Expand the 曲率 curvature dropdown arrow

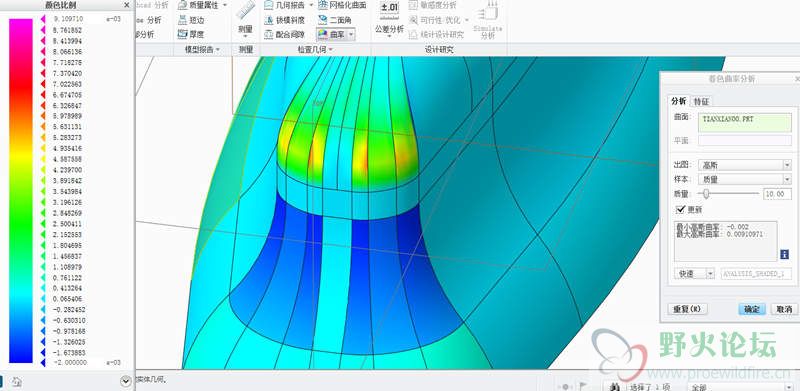[x=350, y=35]
